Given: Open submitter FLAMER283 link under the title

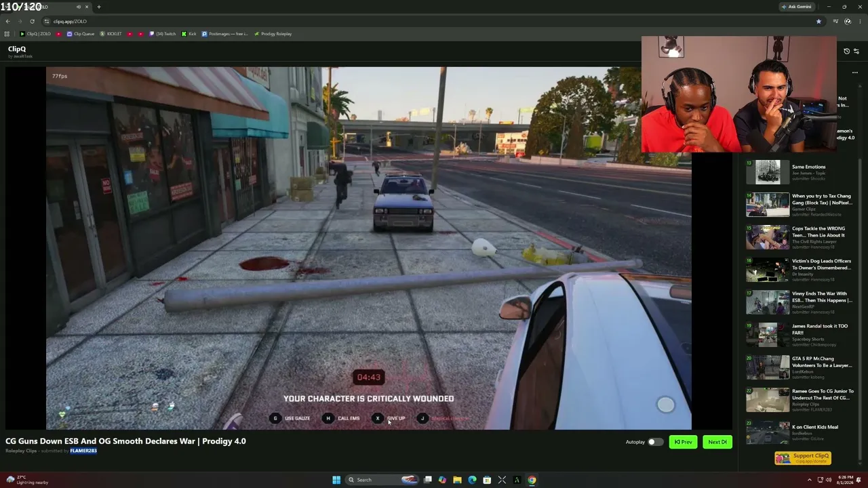Looking at the screenshot, I should [x=83, y=451].
